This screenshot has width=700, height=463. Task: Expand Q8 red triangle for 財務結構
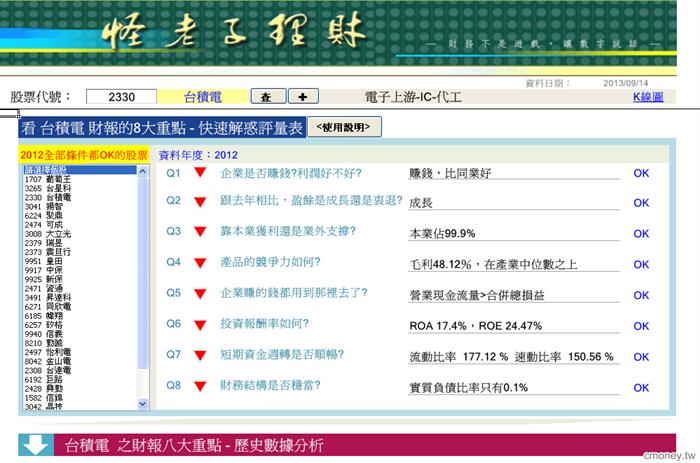tap(200, 386)
